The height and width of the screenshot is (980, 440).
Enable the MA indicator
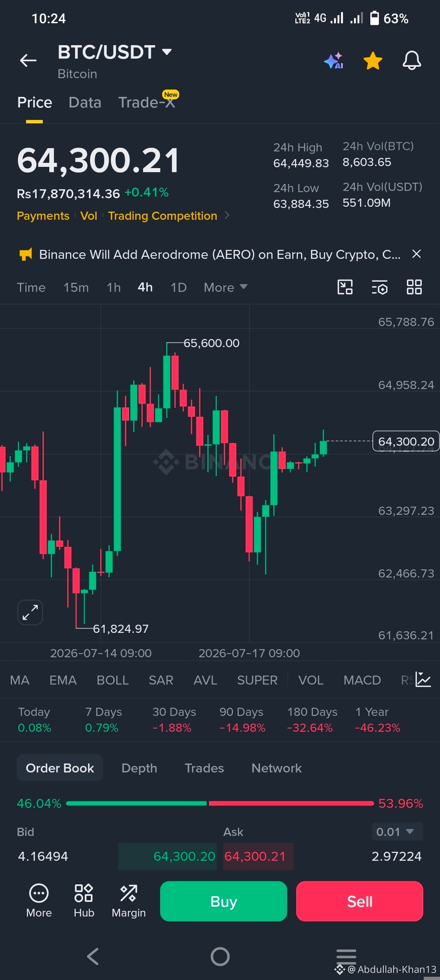(x=20, y=680)
